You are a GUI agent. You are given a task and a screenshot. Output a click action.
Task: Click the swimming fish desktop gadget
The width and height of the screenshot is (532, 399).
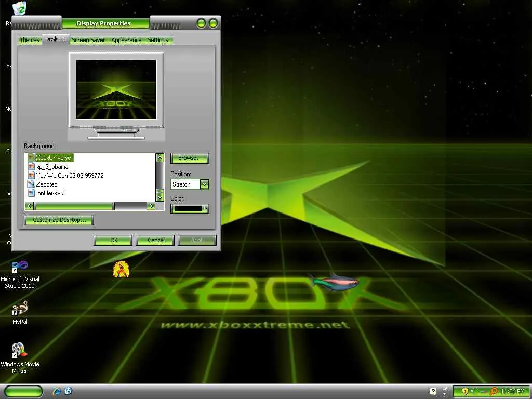click(x=333, y=282)
